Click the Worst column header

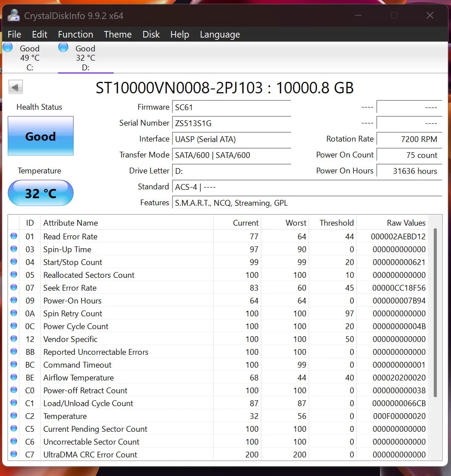click(285, 223)
